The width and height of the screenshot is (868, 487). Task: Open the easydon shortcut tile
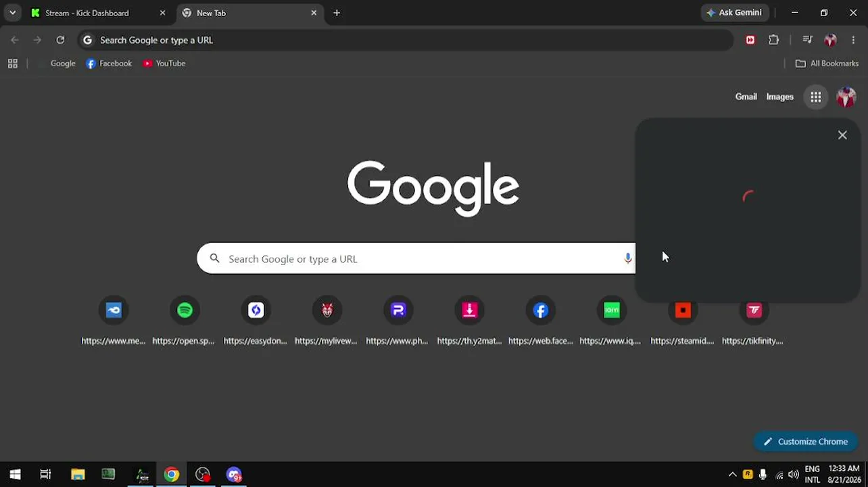coord(256,310)
